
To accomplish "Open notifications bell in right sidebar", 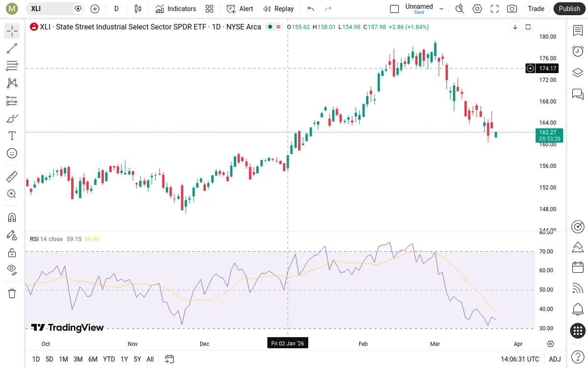I will pyautogui.click(x=578, y=310).
